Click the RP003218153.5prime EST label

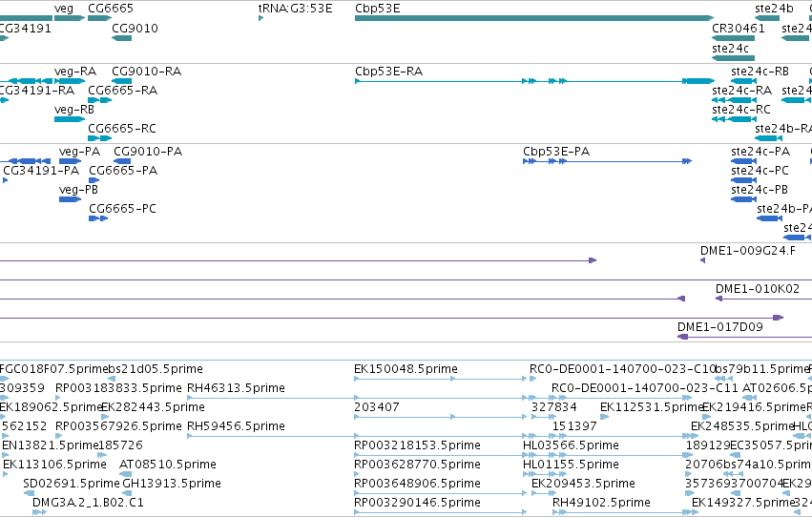click(x=417, y=445)
